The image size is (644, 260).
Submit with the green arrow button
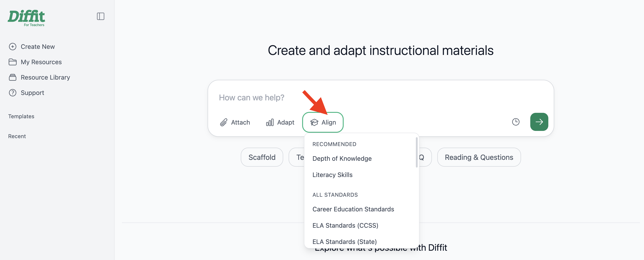[539, 122]
